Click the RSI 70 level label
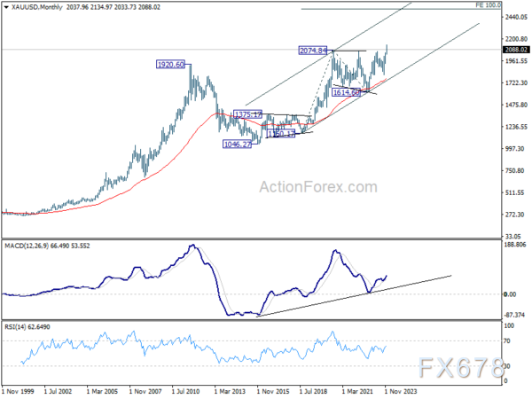532x399 pixels. [x=507, y=341]
